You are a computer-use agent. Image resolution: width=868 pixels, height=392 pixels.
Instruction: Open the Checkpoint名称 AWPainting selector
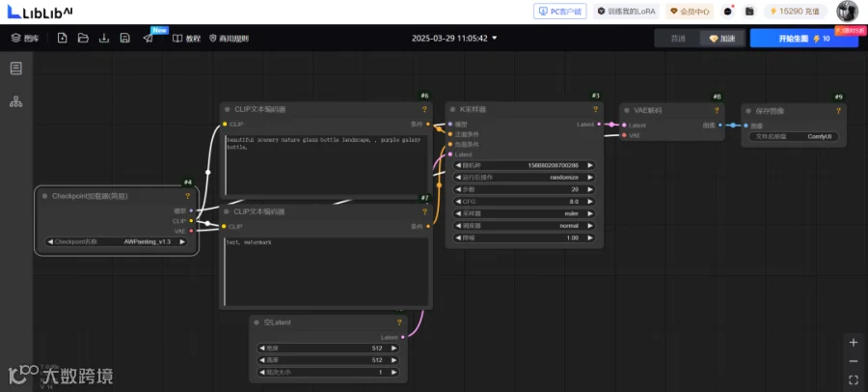(x=117, y=241)
